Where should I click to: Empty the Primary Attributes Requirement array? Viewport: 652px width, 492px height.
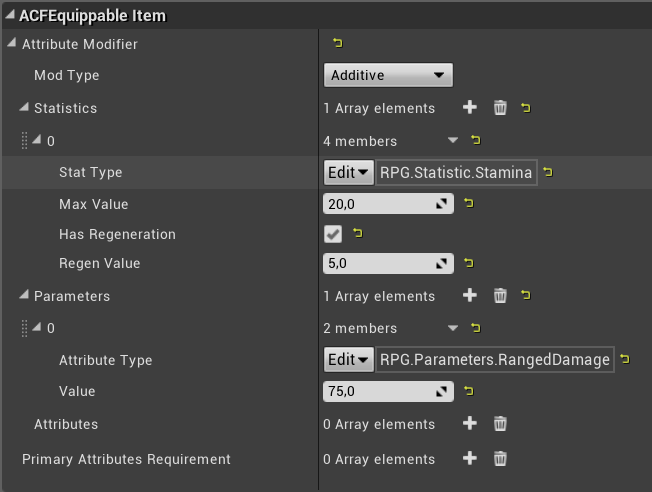(500, 459)
